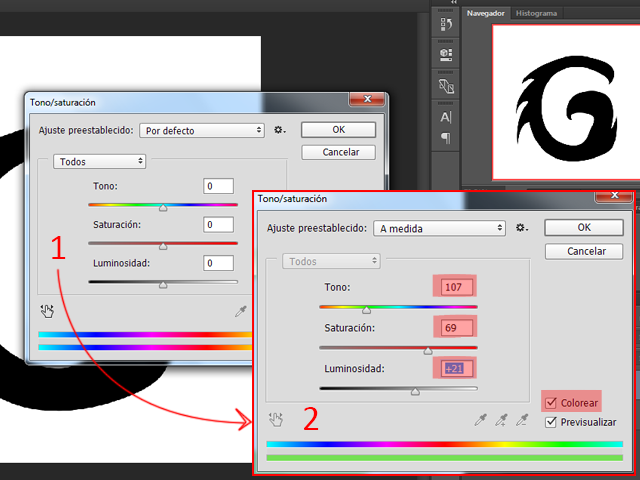Click Luminosidad slider handle in dialog 2

(x=415, y=392)
